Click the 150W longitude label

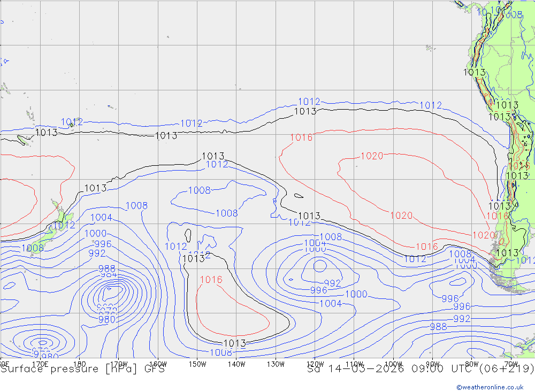tap(197, 364)
